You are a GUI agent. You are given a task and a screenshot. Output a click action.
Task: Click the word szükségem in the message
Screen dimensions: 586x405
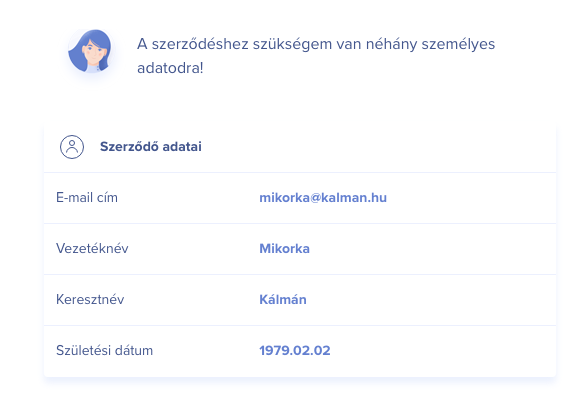coord(292,45)
